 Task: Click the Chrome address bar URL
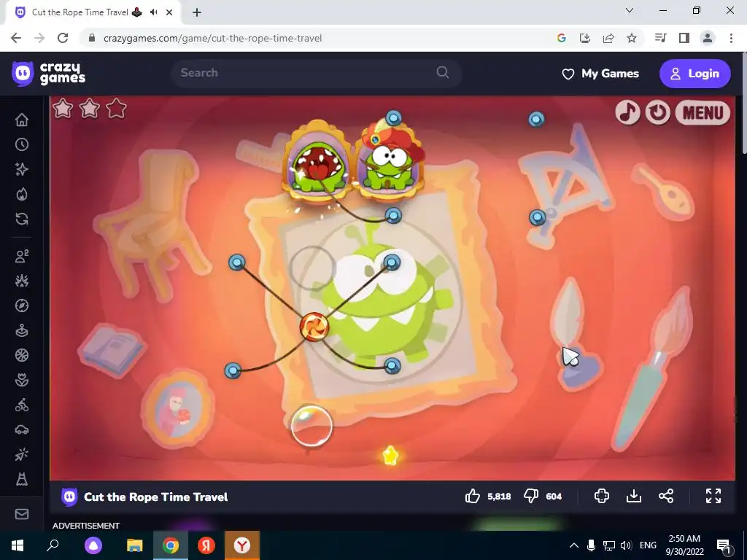coord(212,38)
